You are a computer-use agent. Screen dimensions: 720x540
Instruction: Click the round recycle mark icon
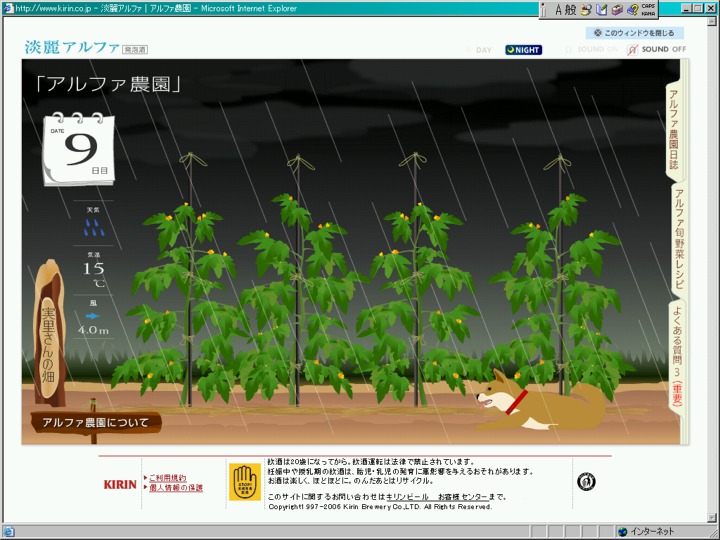click(586, 482)
